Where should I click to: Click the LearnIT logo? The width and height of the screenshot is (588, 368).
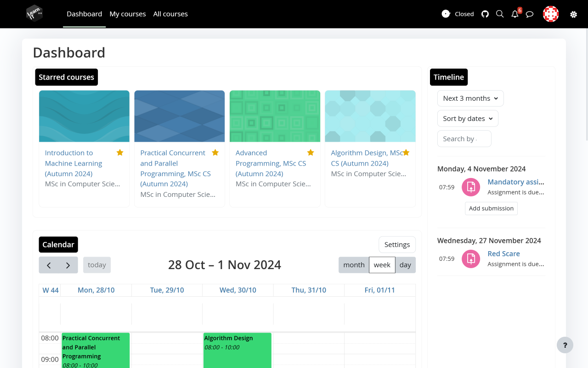(34, 14)
